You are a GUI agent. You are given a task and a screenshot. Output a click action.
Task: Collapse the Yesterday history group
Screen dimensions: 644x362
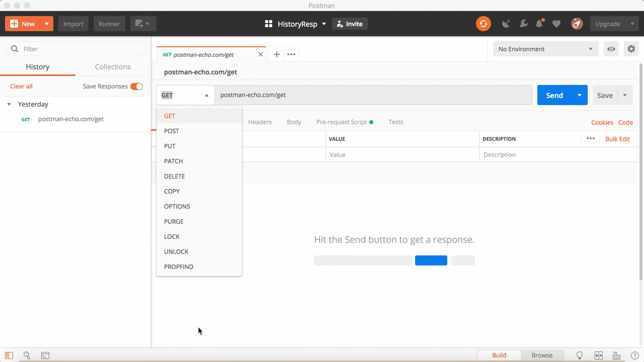pyautogui.click(x=9, y=104)
